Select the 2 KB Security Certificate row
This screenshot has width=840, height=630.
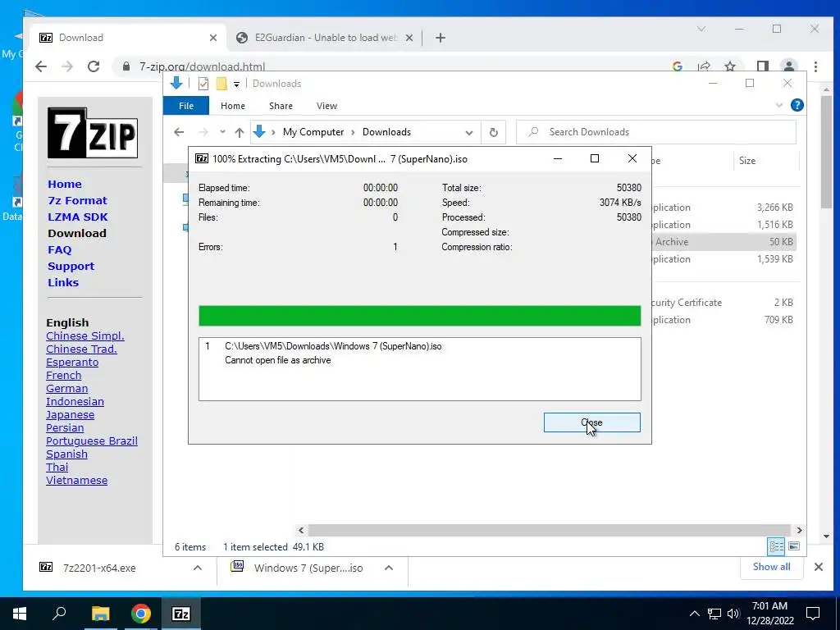point(724,303)
